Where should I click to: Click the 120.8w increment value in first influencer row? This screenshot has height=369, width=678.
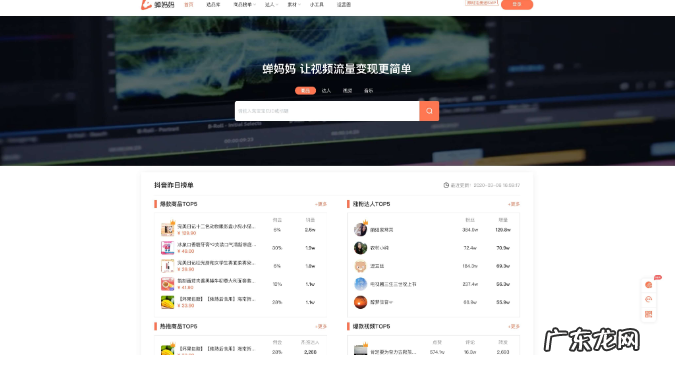[503, 230]
